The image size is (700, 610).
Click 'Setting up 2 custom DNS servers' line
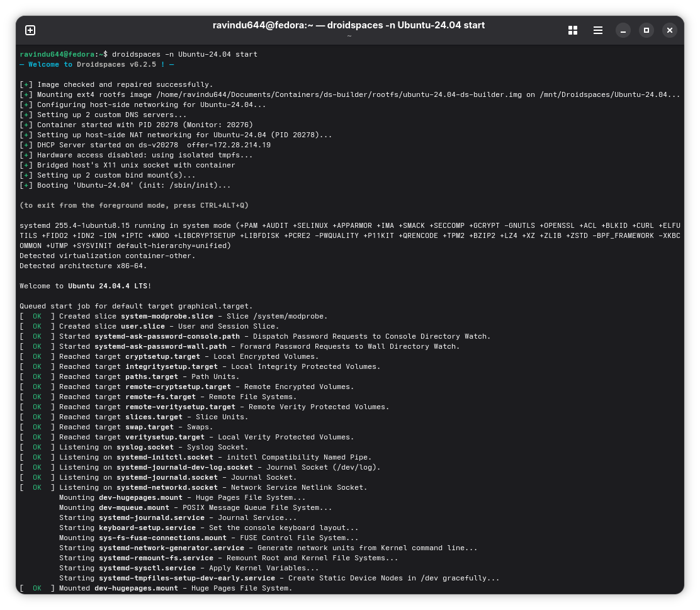point(103,115)
